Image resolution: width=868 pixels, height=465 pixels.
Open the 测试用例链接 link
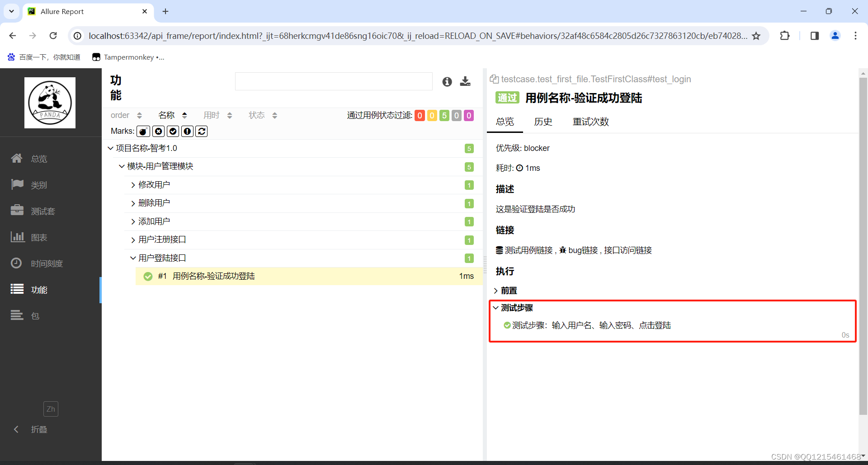(x=528, y=250)
